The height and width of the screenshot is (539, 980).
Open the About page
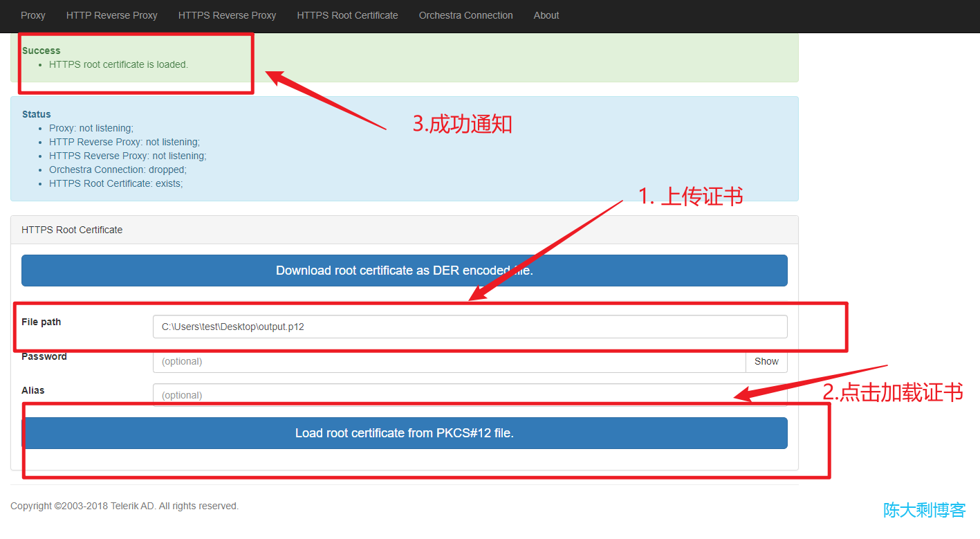coord(546,15)
